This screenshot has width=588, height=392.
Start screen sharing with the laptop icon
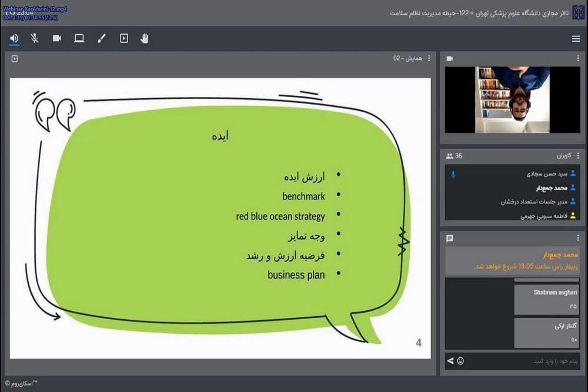click(x=79, y=38)
